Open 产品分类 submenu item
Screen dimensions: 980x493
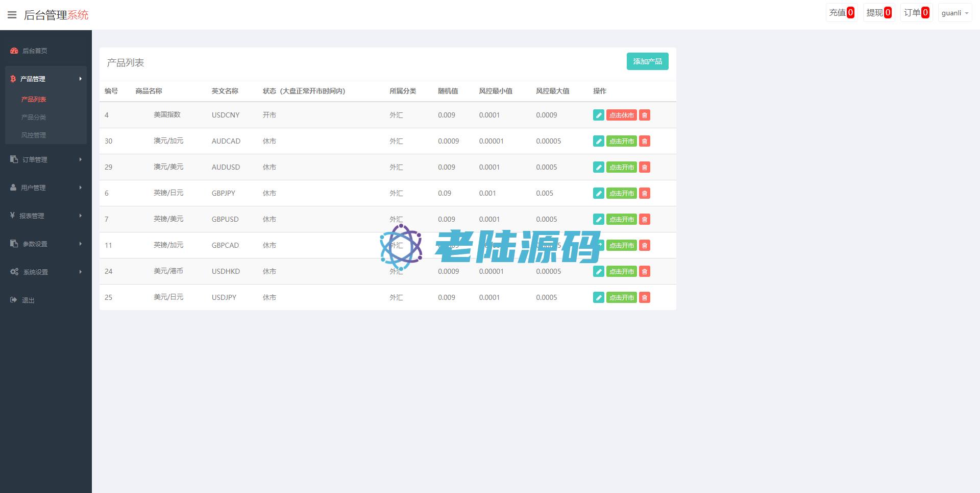click(x=34, y=118)
